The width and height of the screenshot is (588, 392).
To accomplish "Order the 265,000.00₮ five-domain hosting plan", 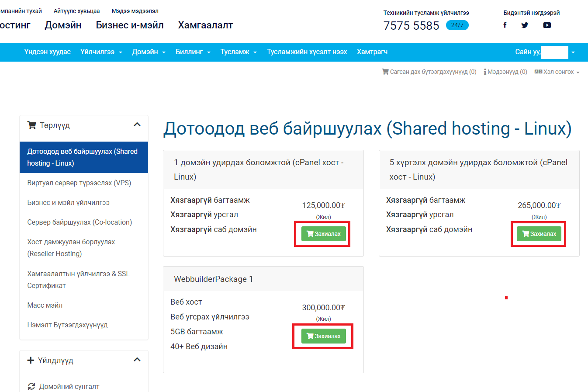I will pyautogui.click(x=539, y=234).
